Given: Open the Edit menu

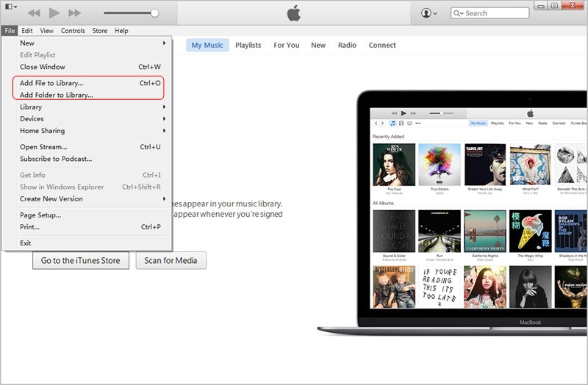Looking at the screenshot, I should coord(26,31).
